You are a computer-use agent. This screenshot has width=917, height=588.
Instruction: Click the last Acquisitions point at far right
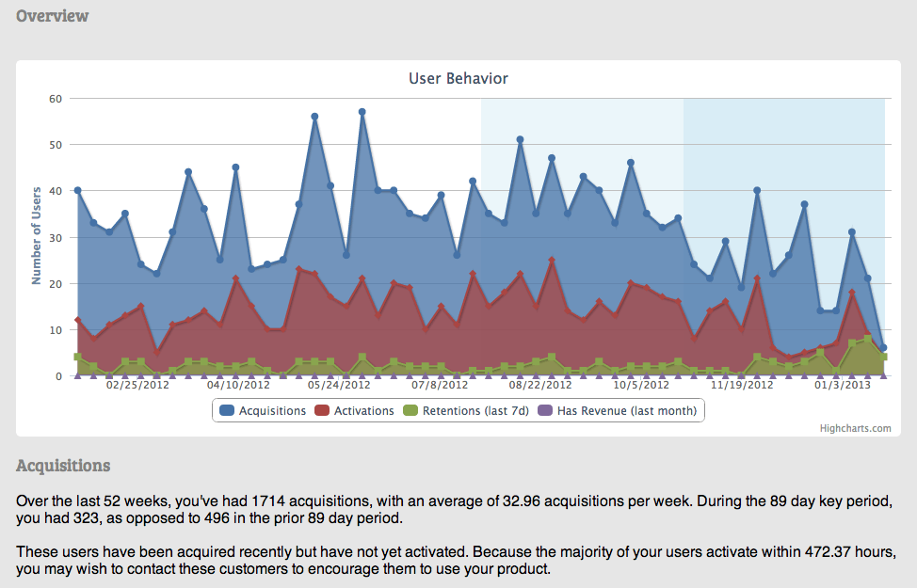click(x=883, y=348)
